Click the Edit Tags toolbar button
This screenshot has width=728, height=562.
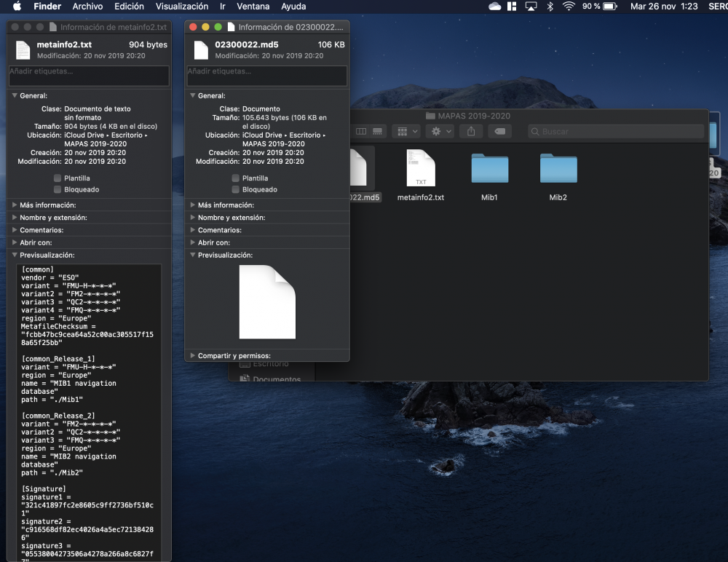point(499,132)
